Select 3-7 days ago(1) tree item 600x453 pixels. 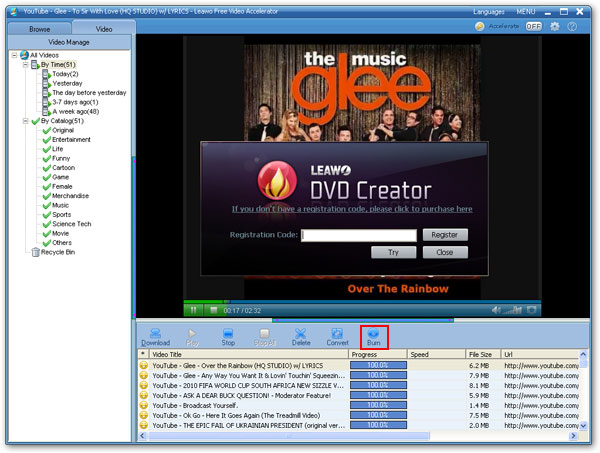(75, 102)
